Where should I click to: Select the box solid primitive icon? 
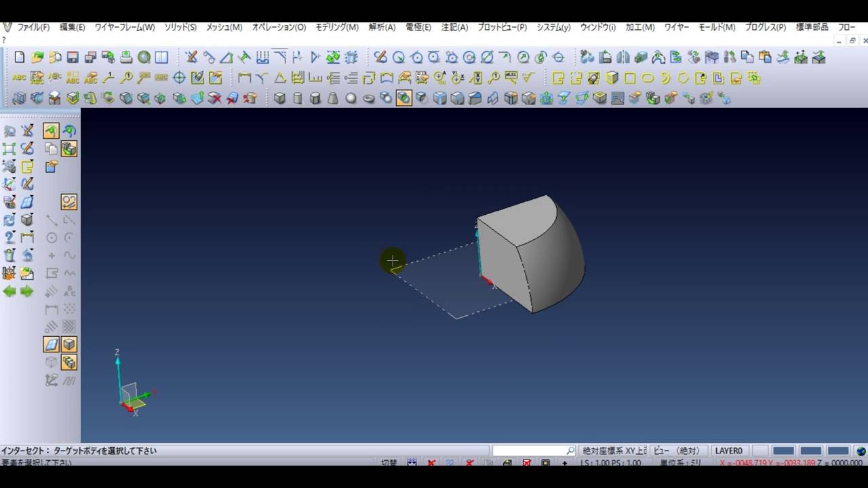pos(280,98)
